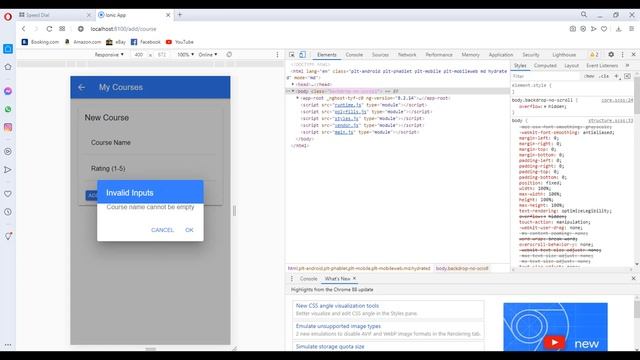The image size is (640, 360).
Task: Open sidebar bookmarks heart icon
Action: coord(8,194)
